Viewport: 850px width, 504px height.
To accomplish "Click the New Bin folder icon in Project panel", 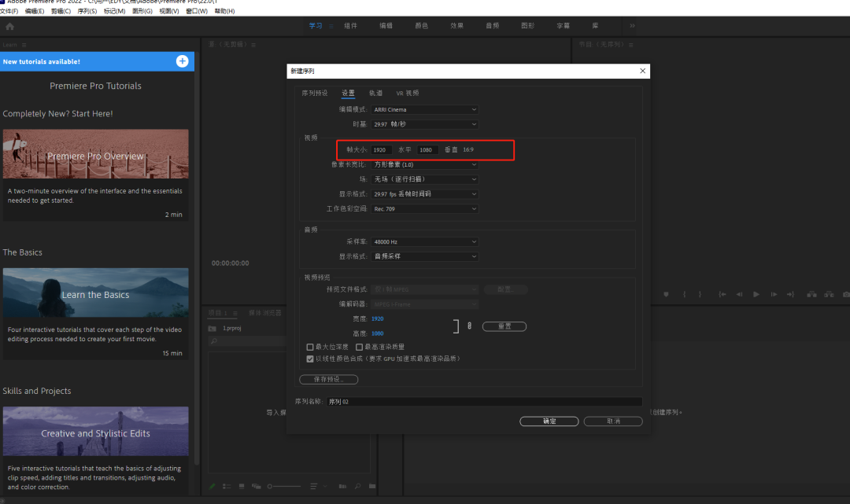I will pyautogui.click(x=372, y=486).
